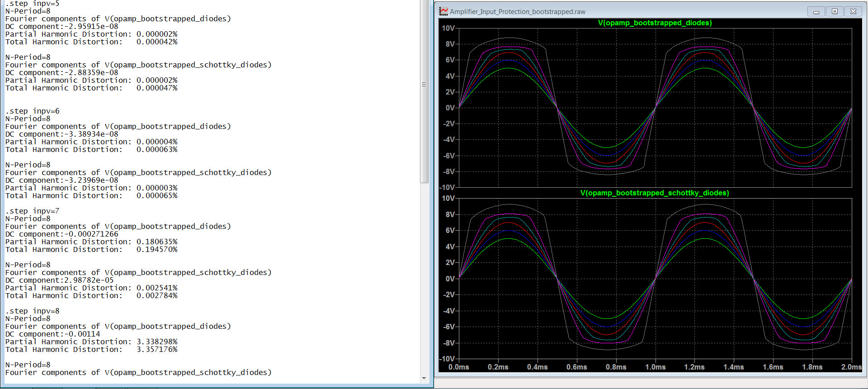Click the waveform window title text
Image resolution: width=868 pixels, height=389 pixels.
click(x=518, y=12)
